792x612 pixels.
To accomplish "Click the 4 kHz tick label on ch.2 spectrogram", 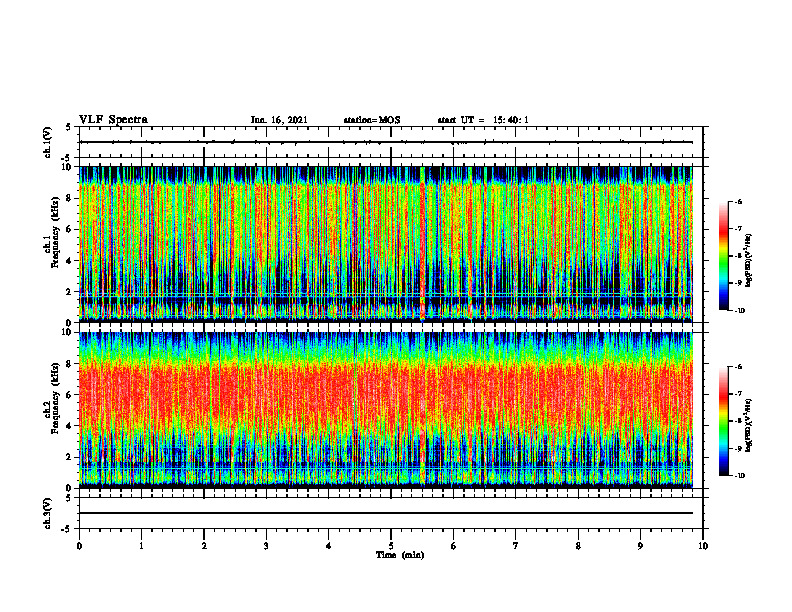I will (71, 426).
